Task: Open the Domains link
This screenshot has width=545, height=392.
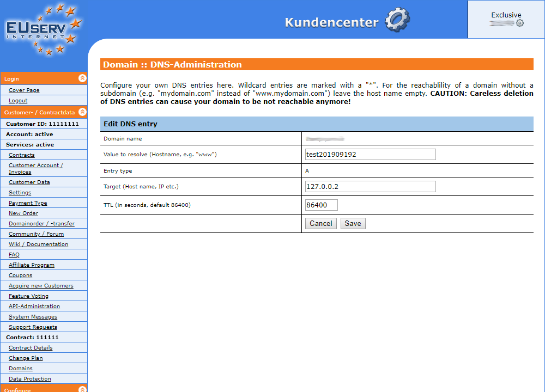Action: point(21,369)
